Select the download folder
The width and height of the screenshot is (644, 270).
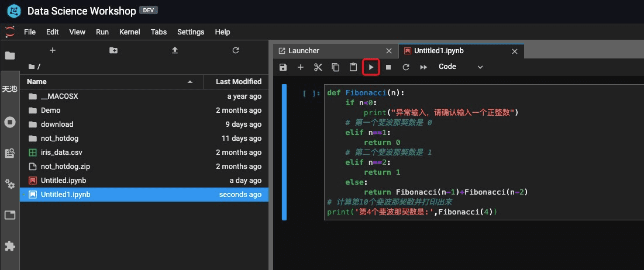(x=144, y=124)
